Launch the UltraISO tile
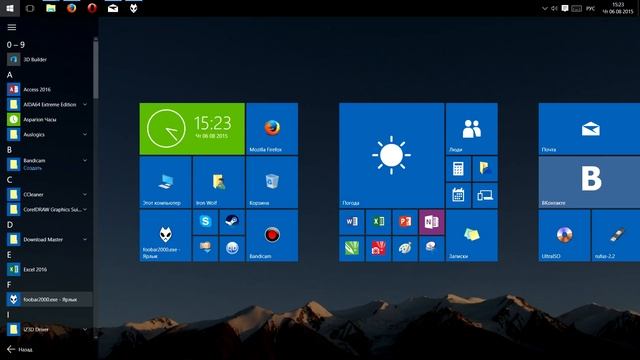 [x=564, y=236]
